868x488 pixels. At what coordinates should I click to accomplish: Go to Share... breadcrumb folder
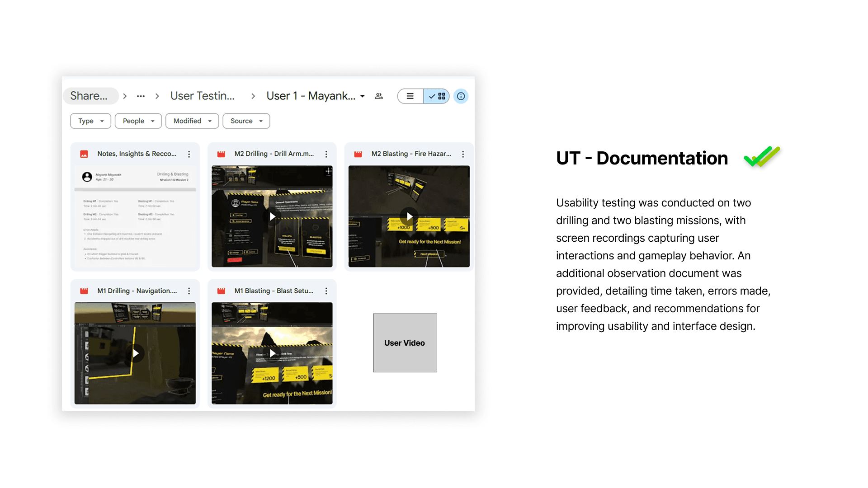89,96
